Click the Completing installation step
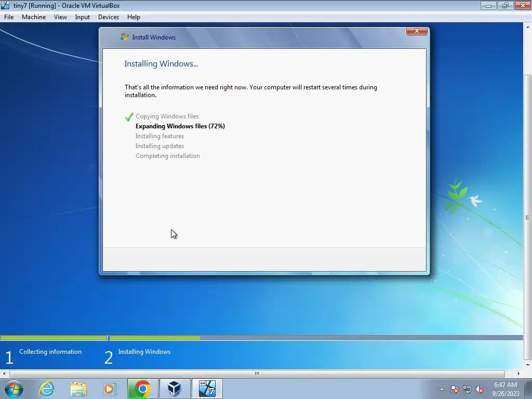The height and width of the screenshot is (399, 532). coord(168,156)
